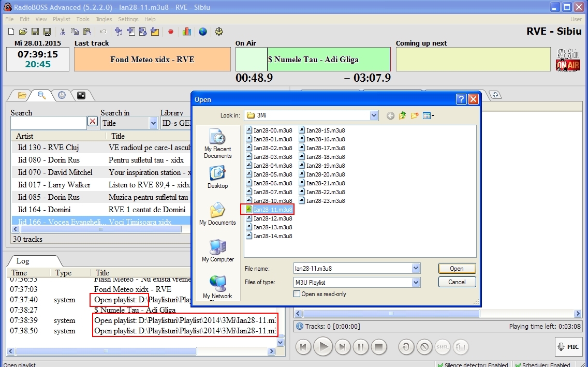Go to My Network Places shortcut
588x367 pixels.
pyautogui.click(x=217, y=287)
